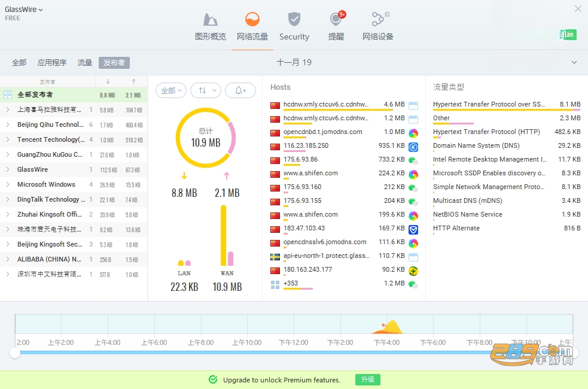Expand the DingTalk Technology publisher row
The image size is (588, 389).
tap(8, 199)
